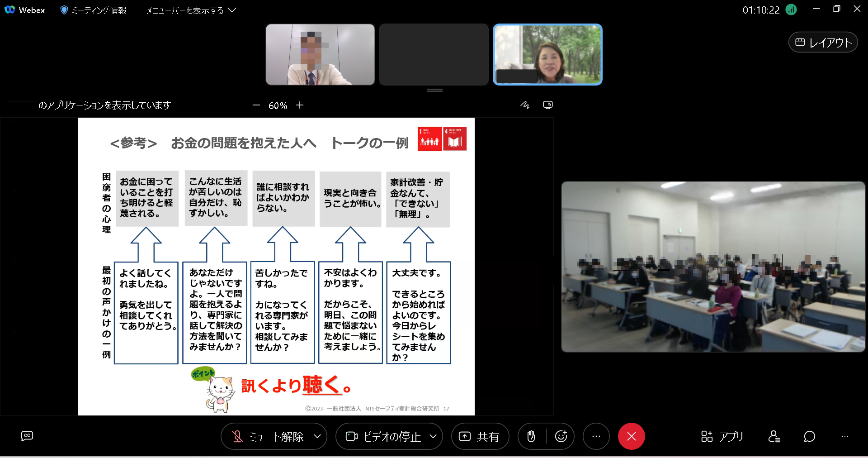Raise hand icon

(532, 436)
